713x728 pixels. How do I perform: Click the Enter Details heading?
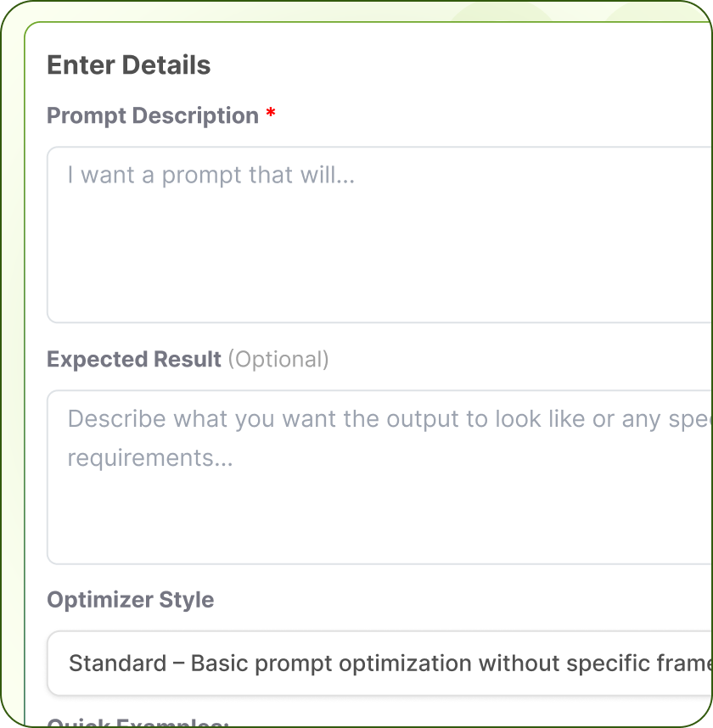[128, 64]
